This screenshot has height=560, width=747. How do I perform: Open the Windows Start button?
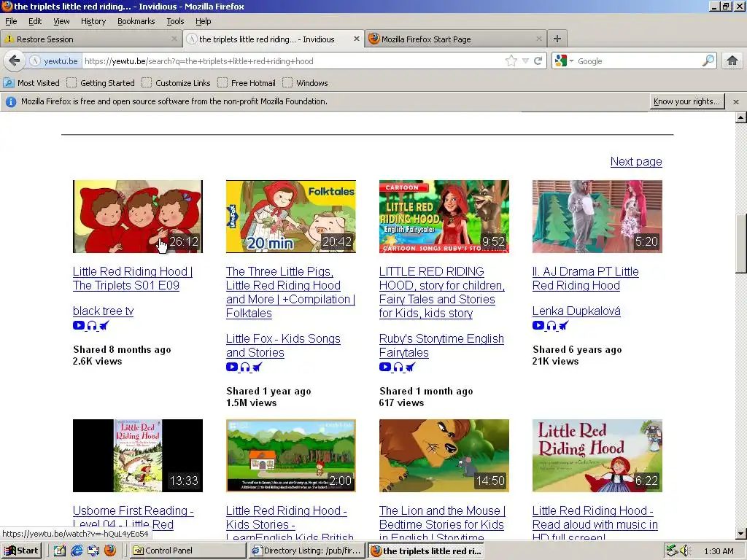pos(22,551)
